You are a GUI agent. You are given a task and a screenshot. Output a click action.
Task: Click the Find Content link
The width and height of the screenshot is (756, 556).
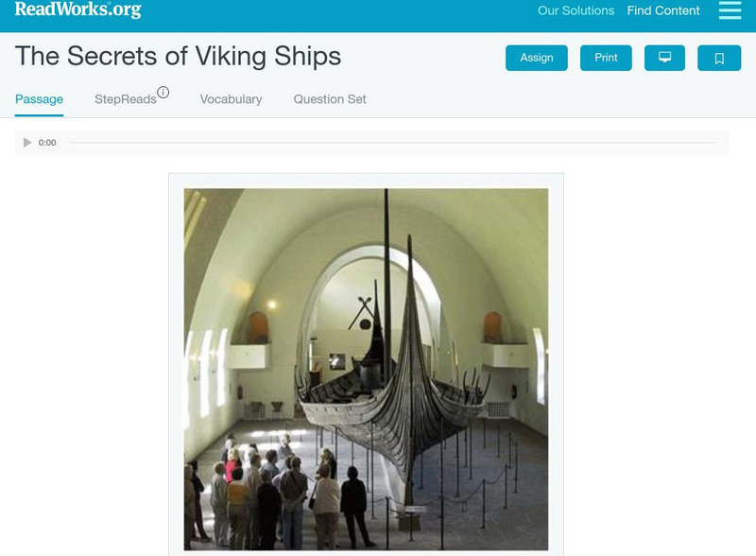[661, 12]
